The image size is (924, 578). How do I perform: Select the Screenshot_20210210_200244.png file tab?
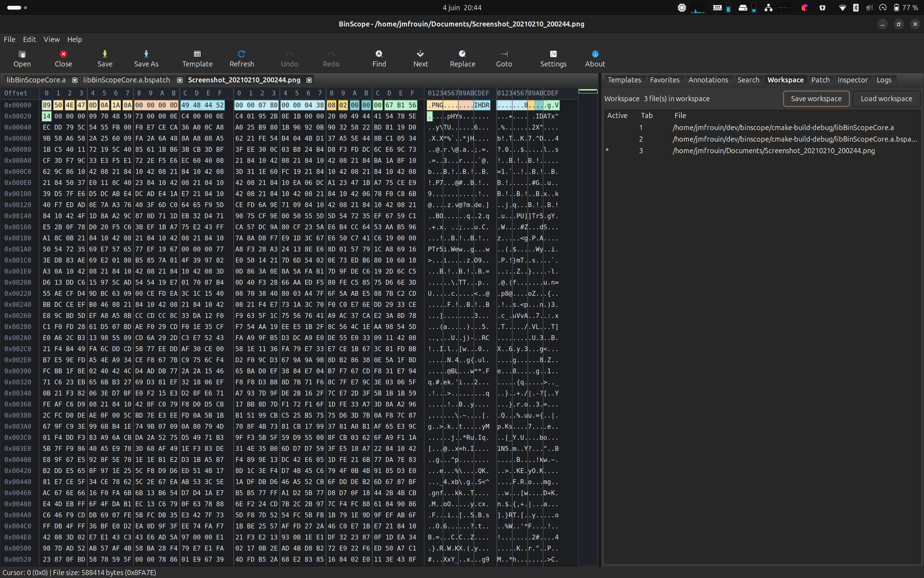click(244, 80)
